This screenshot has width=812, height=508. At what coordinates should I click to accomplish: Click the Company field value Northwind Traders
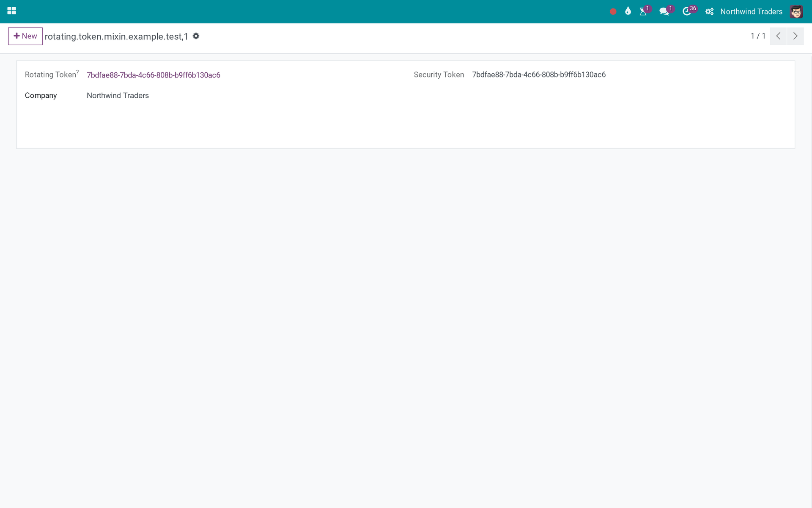118,96
